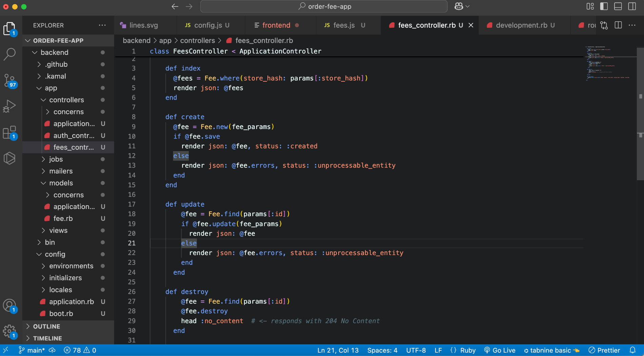Click the order-fee-app command center search

point(324,6)
